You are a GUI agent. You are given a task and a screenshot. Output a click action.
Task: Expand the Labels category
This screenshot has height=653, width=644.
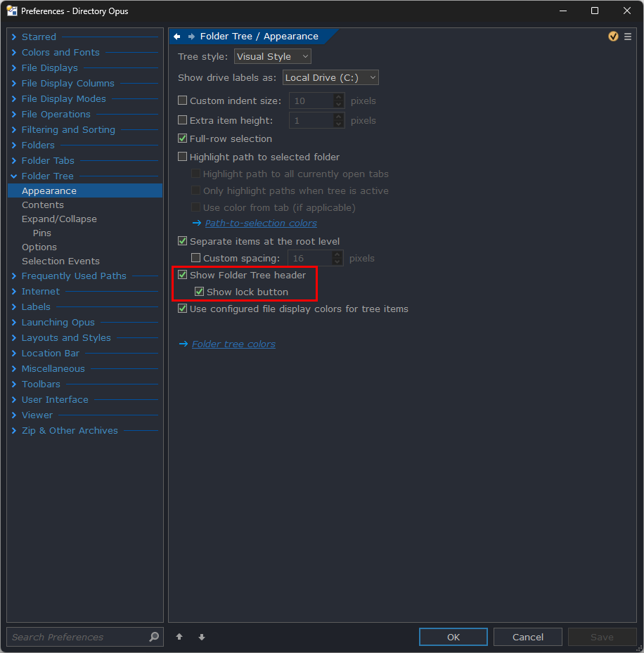(14, 306)
